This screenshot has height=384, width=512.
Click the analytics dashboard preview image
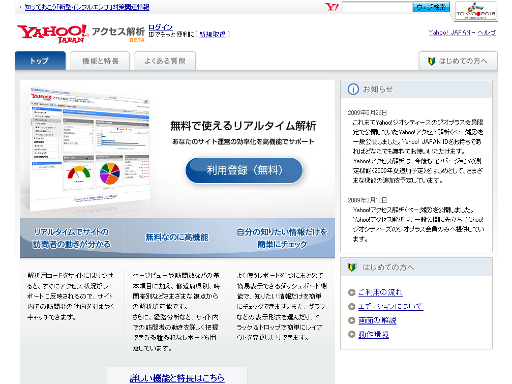(x=89, y=149)
